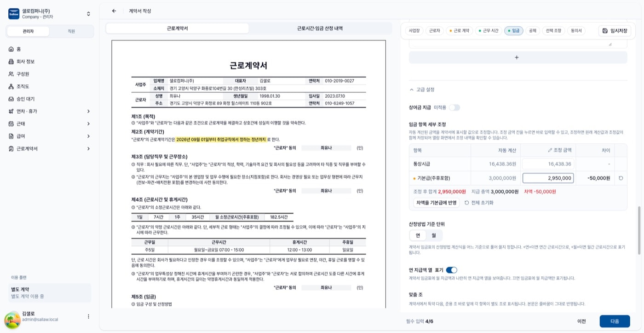Jump to the 근무 시간 step
The image size is (644, 333).
[x=489, y=31]
